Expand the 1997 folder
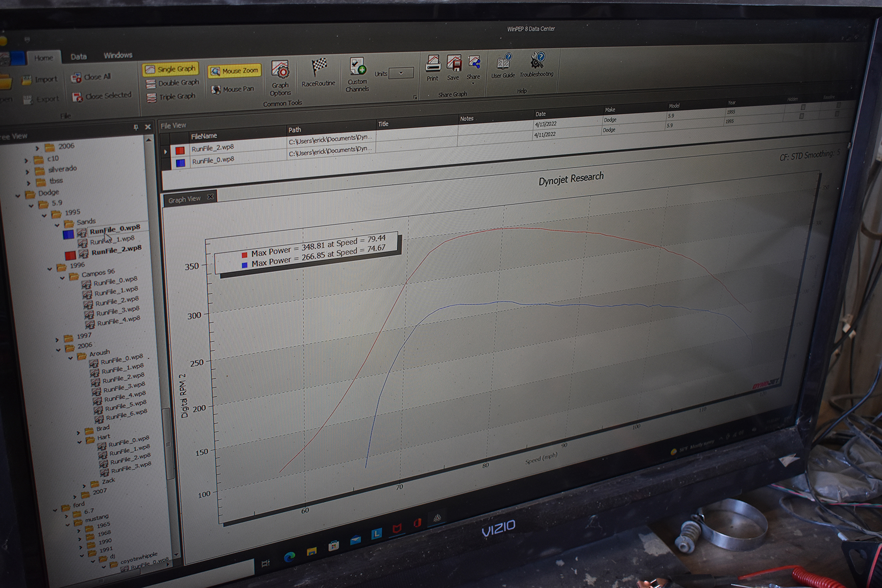The image size is (882, 588). click(x=57, y=339)
